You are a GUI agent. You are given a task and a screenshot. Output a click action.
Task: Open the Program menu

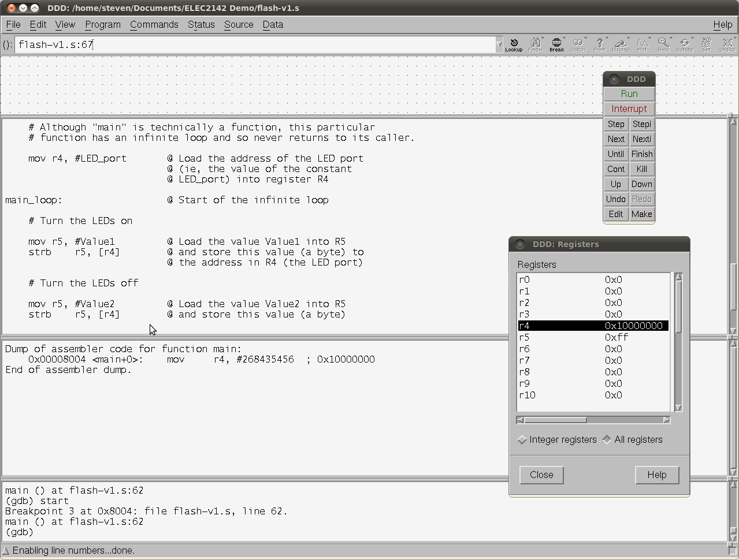102,24
